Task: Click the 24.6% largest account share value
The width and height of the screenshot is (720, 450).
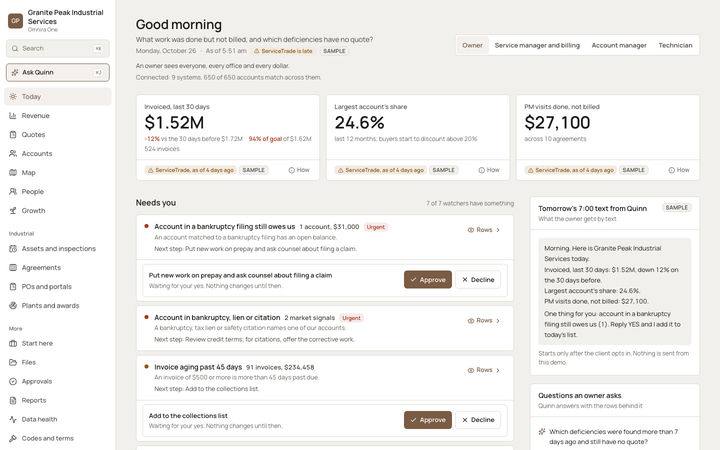Action: [360, 123]
